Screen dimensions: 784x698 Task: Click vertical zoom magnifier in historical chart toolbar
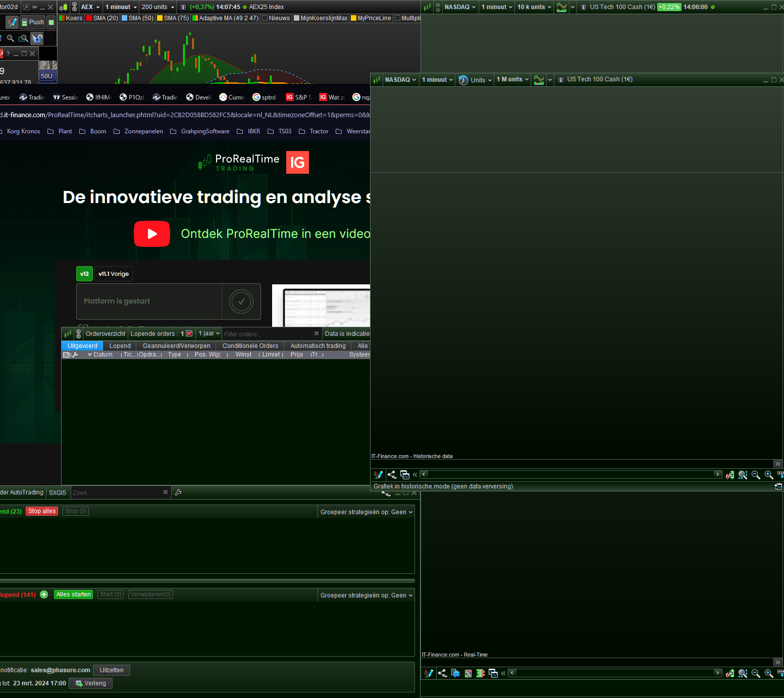point(743,475)
